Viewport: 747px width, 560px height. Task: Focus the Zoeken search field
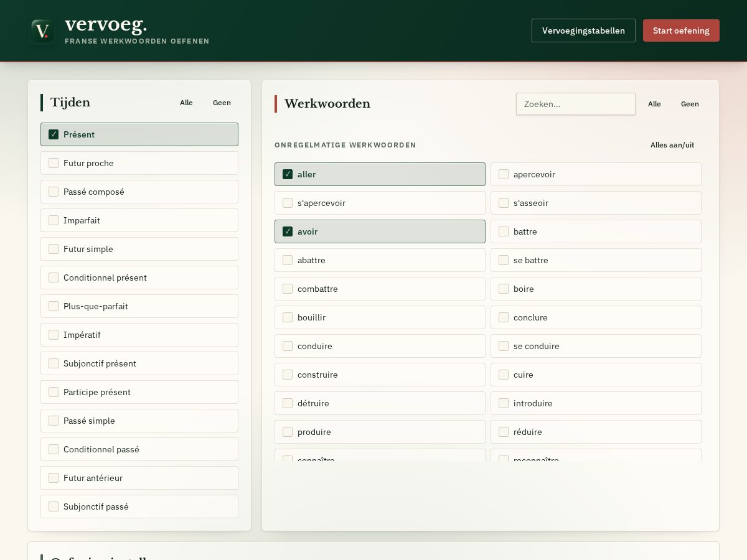(576, 104)
